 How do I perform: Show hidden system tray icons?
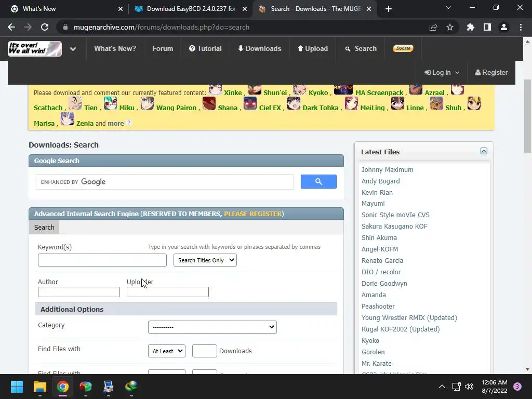(x=442, y=387)
